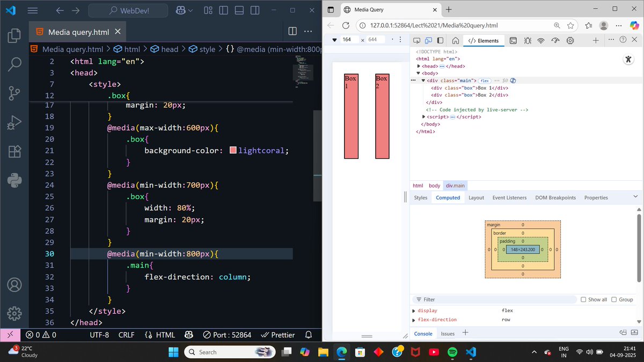Open the DevTools Network tool
The height and width of the screenshot is (362, 644).
541,40
